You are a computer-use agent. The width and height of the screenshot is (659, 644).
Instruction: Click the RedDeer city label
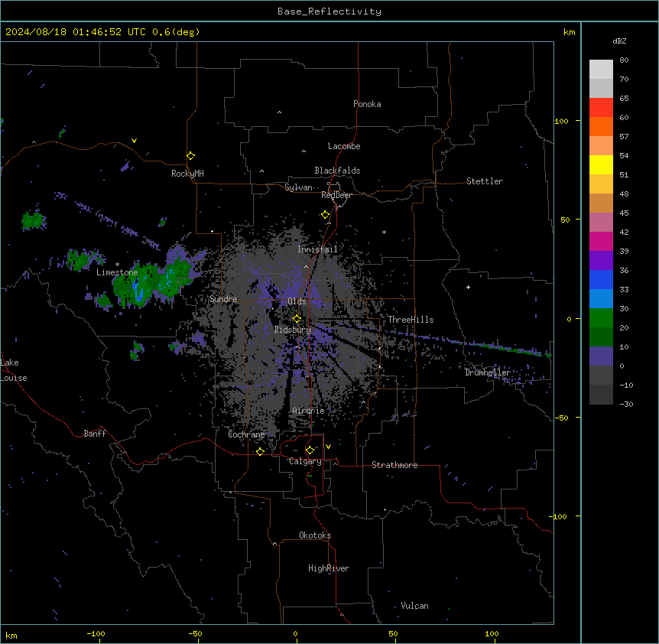click(x=337, y=195)
